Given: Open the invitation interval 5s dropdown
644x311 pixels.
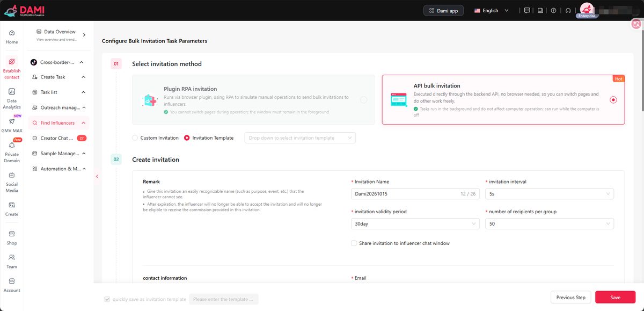Looking at the screenshot, I should coord(550,194).
